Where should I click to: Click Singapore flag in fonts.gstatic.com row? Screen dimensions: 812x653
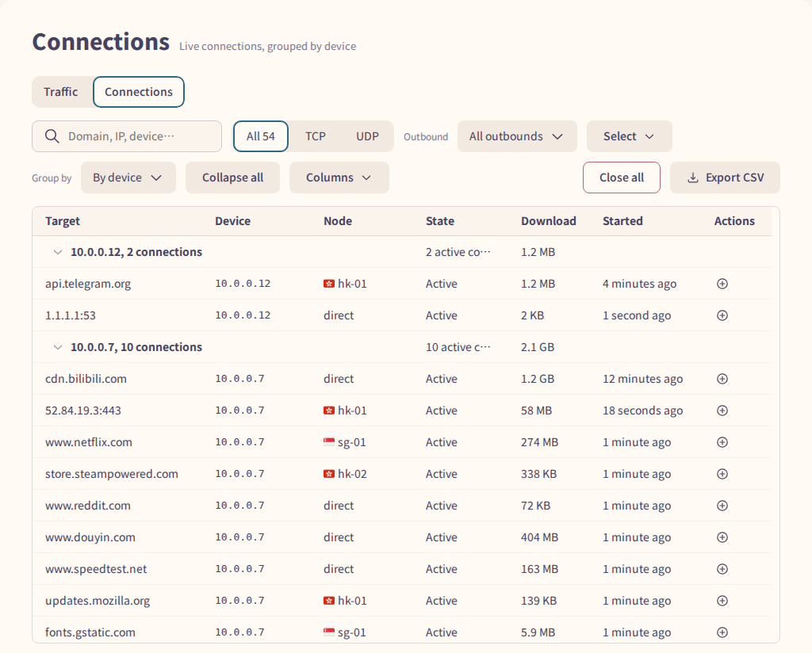click(329, 632)
